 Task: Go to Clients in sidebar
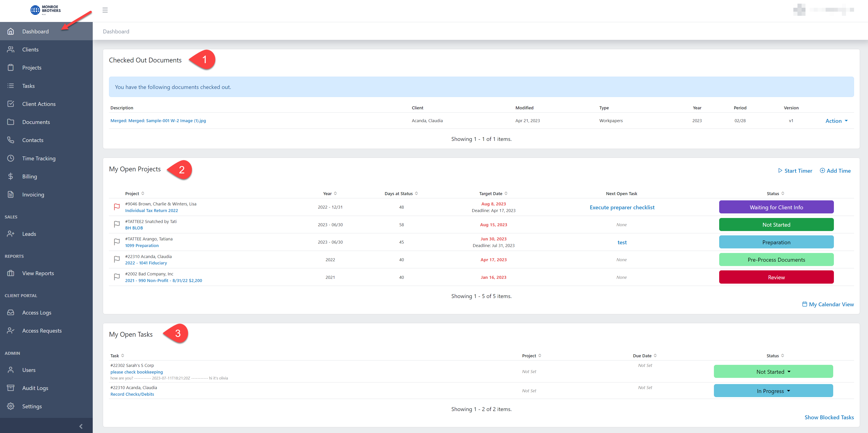coord(30,49)
